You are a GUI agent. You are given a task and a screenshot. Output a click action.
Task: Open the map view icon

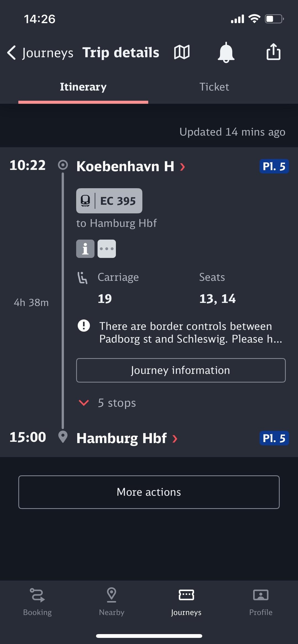[182, 52]
